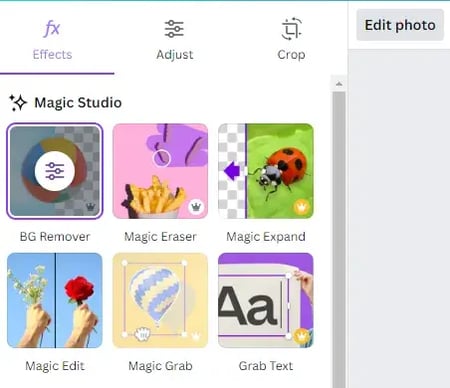Click the Magic Eraser label
The width and height of the screenshot is (450, 388).
tap(160, 237)
